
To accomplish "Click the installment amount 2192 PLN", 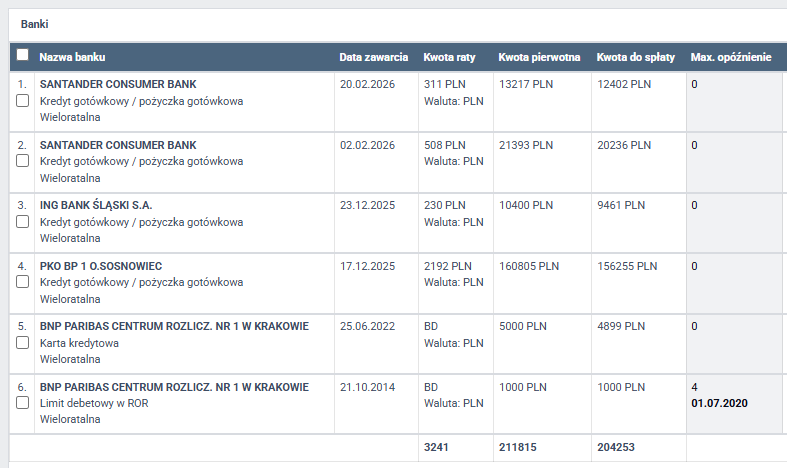I will click(x=448, y=266).
